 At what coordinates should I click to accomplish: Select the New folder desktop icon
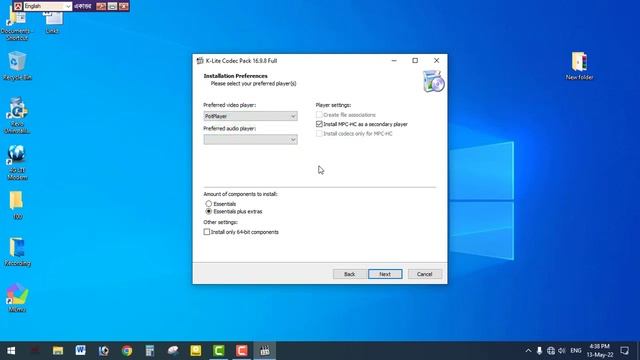pos(579,66)
